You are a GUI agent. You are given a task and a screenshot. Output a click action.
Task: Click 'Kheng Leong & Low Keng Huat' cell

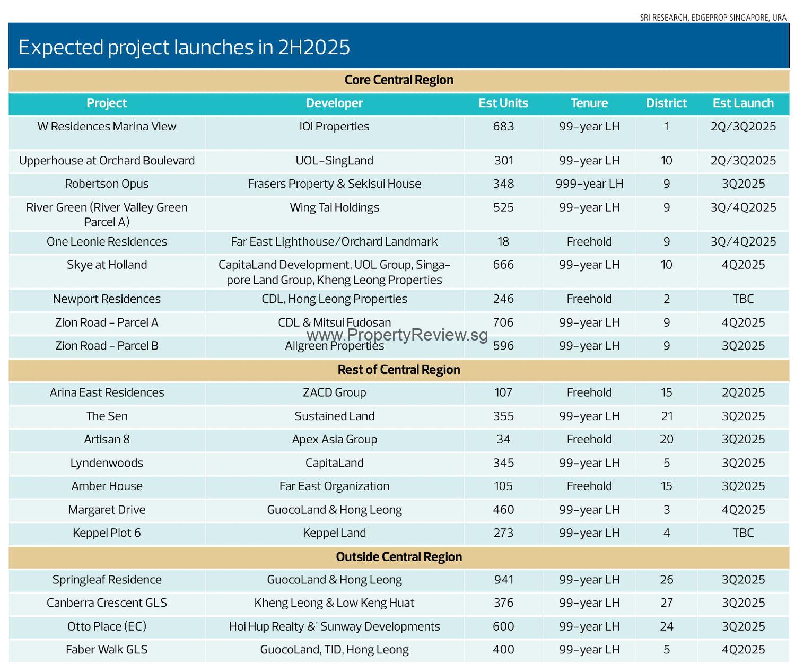tap(334, 603)
